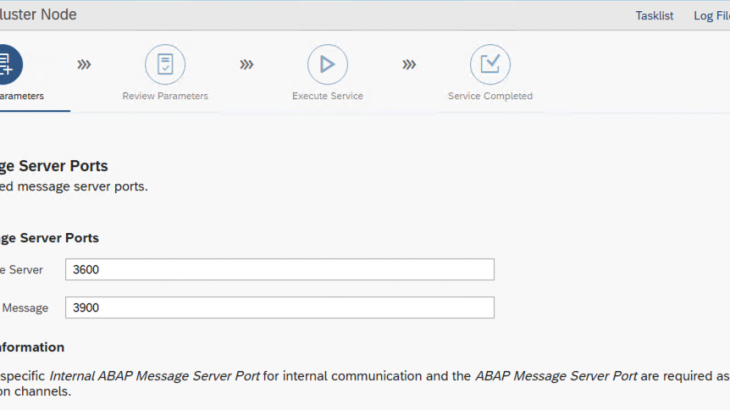Screen dimensions: 730x410
Task: Click chevron arrows before Review Parameters icon
Action: (x=84, y=64)
